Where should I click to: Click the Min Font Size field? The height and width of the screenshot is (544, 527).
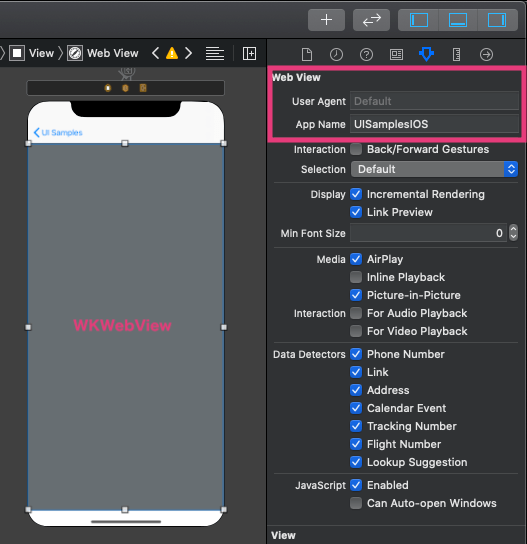pos(428,233)
